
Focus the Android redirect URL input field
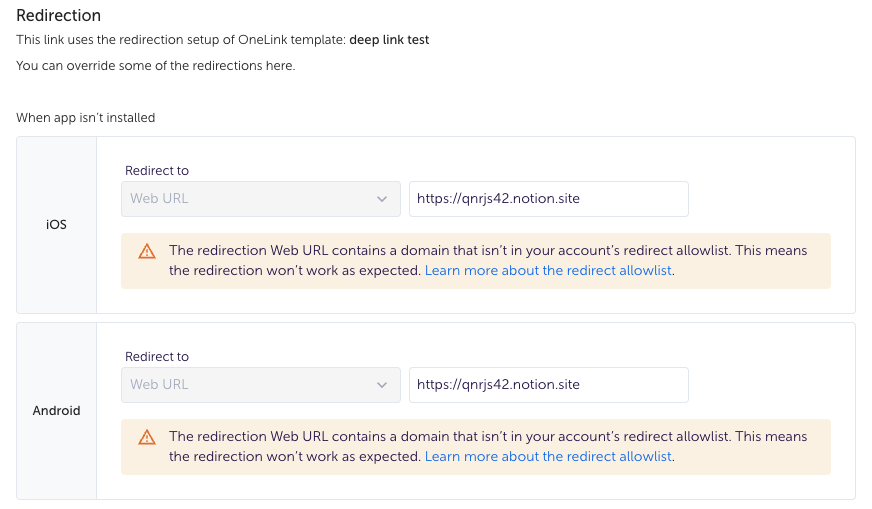pyautogui.click(x=549, y=384)
